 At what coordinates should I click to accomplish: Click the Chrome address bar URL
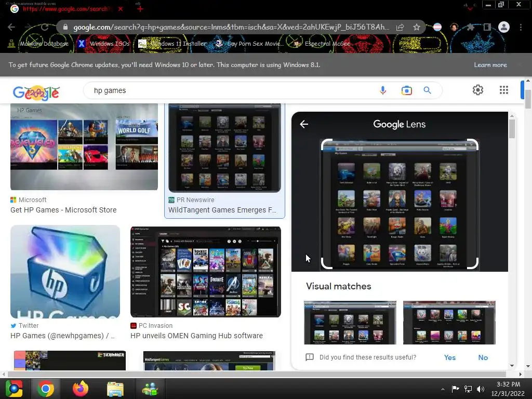pos(231,27)
